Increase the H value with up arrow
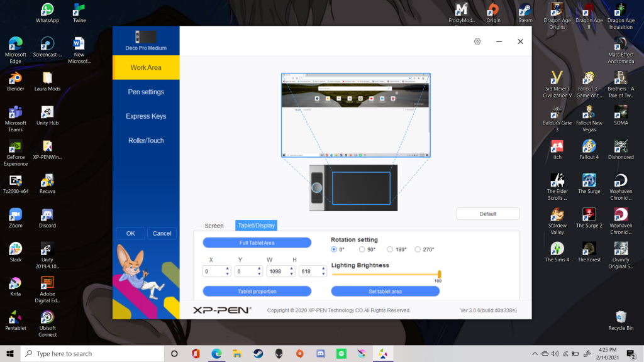The width and height of the screenshot is (644, 362). [x=324, y=269]
